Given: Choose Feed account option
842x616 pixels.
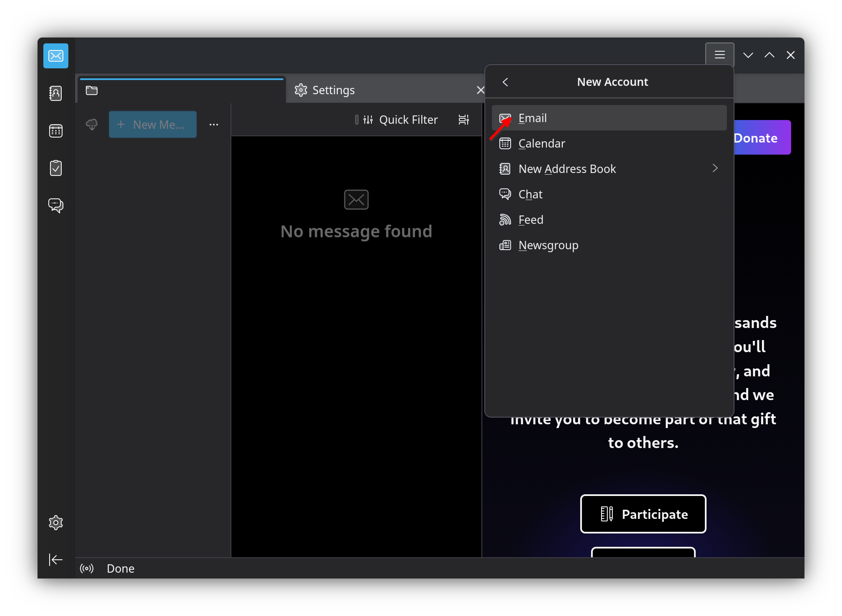Looking at the screenshot, I should pos(531,220).
